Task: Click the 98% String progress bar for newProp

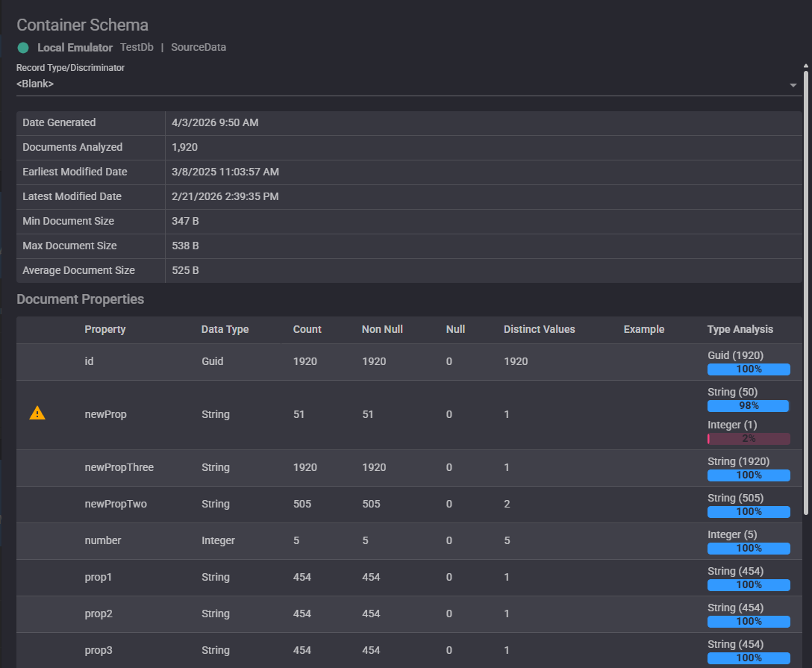Action: point(748,405)
